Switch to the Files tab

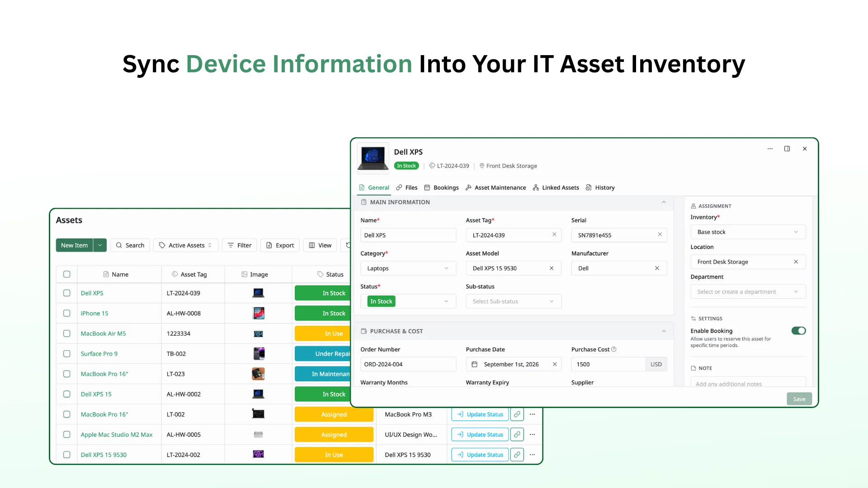click(x=406, y=188)
